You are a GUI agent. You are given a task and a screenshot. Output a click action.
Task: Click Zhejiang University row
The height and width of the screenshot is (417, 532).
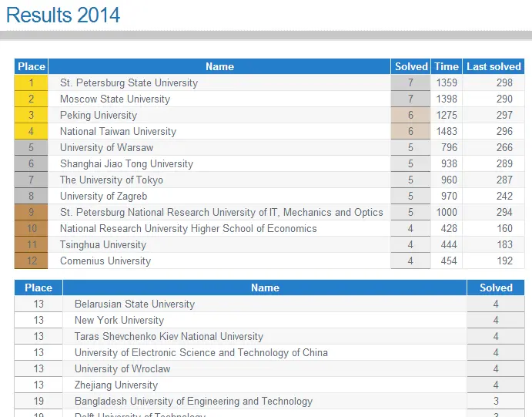click(269, 385)
